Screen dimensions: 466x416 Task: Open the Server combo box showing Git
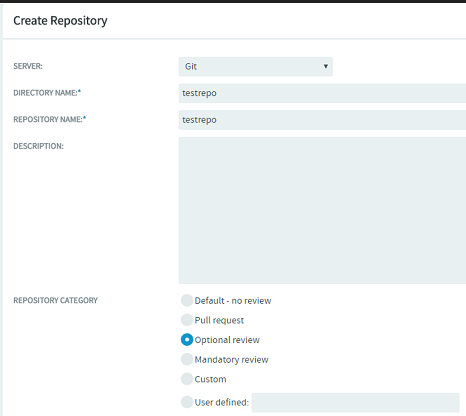(256, 66)
